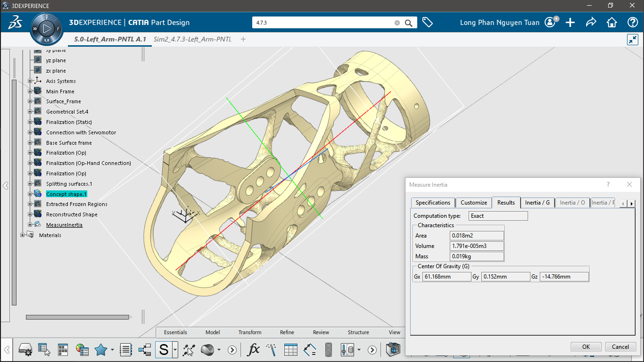Image resolution: width=644 pixels, height=362 pixels.
Task: Click the grid properties panel icon
Action: tap(63, 350)
